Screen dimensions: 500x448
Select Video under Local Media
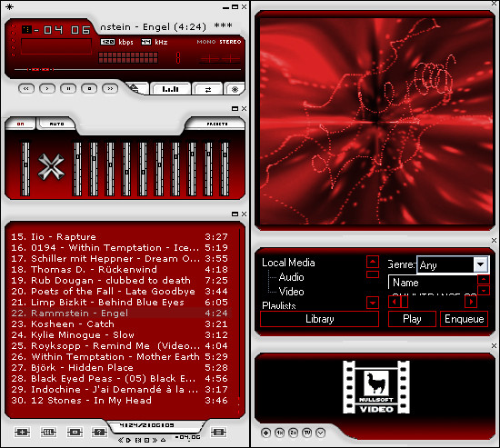[x=291, y=292]
